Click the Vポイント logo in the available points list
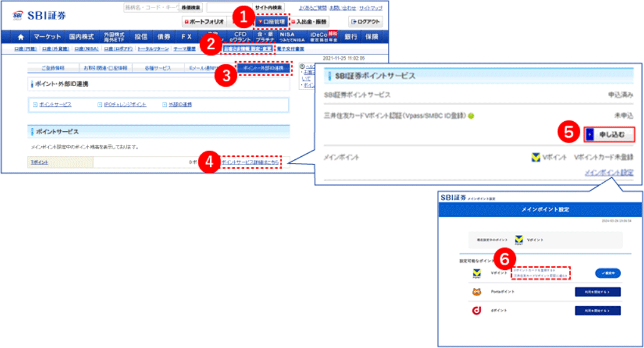Viewport: 644px width, 348px height. [x=477, y=274]
